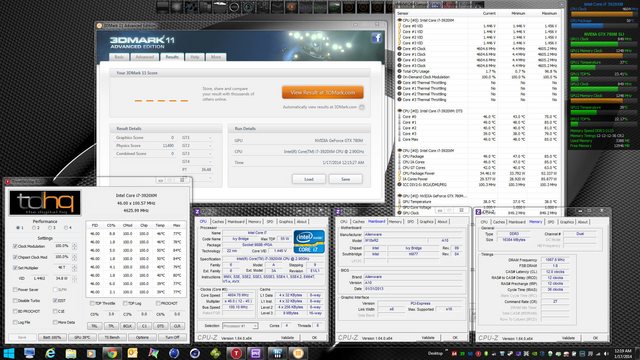Collapse the GPU [#0] NVIDIA GeForce GTX 780M sensor group
Viewport: 640px width, 360px height.
coord(400,196)
